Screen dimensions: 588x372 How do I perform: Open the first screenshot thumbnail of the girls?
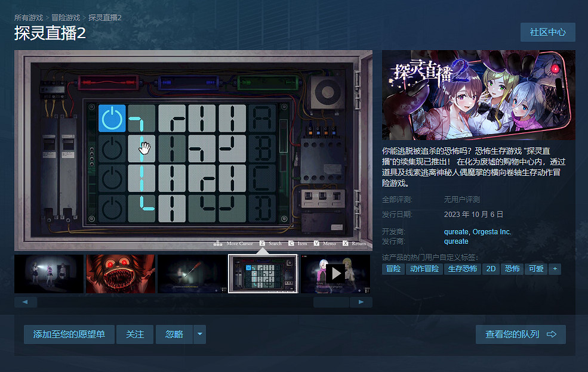[49, 273]
